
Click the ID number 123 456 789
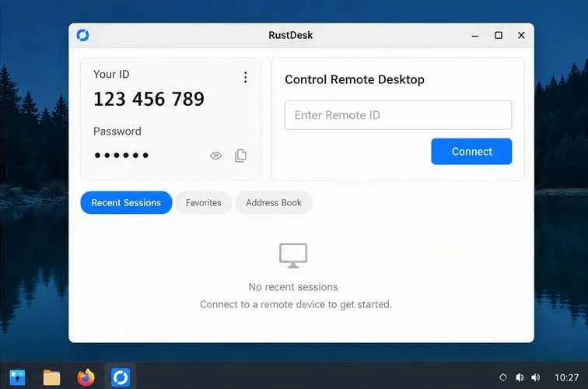pos(149,99)
